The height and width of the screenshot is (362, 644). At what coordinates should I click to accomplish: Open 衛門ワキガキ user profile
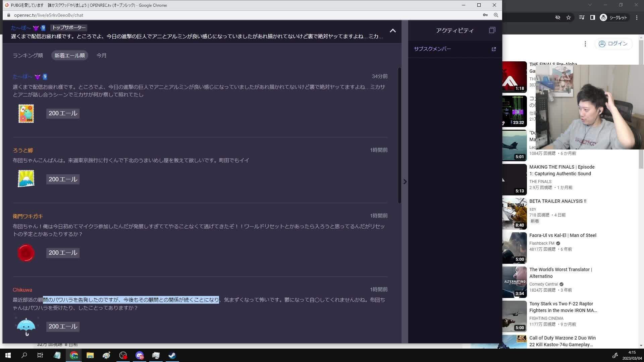[28, 216]
